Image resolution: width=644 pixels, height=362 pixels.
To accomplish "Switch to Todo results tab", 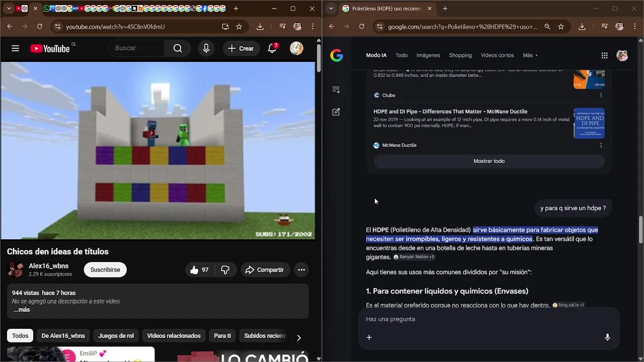I will click(401, 55).
